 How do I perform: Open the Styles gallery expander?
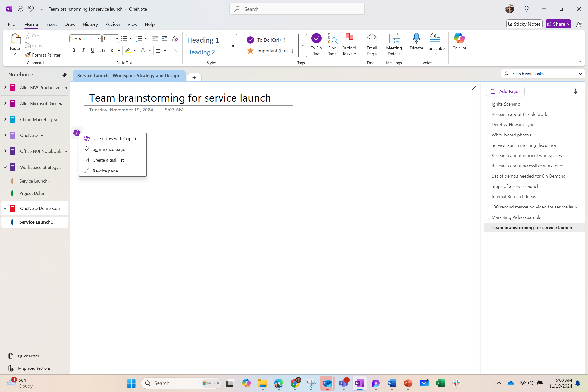(233, 47)
